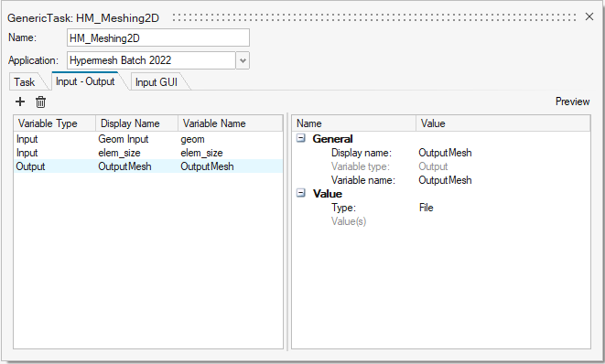The width and height of the screenshot is (605, 364).
Task: Click the Type property value File
Action: 426,208
